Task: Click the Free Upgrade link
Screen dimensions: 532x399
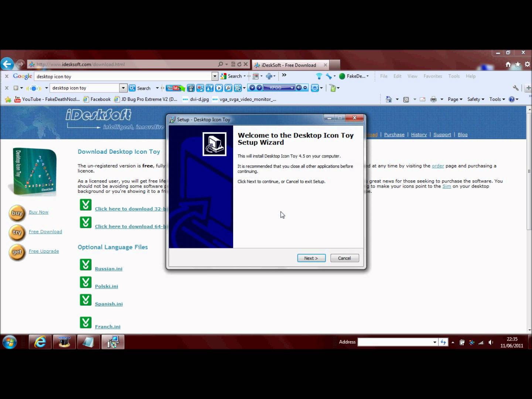Action: (44, 251)
